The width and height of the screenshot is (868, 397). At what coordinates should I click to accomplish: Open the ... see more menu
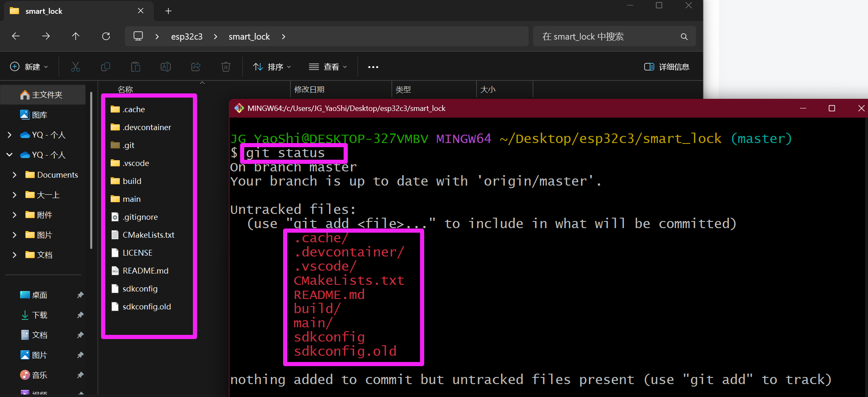click(373, 67)
